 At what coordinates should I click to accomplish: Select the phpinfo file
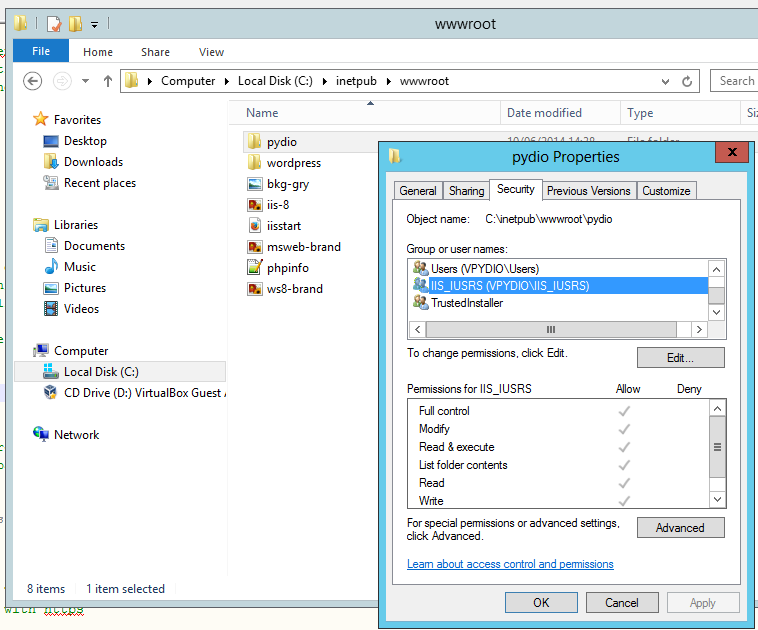click(x=288, y=268)
